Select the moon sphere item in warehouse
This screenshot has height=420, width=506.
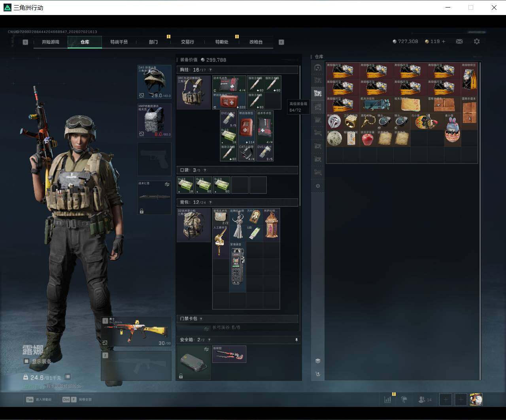334,138
